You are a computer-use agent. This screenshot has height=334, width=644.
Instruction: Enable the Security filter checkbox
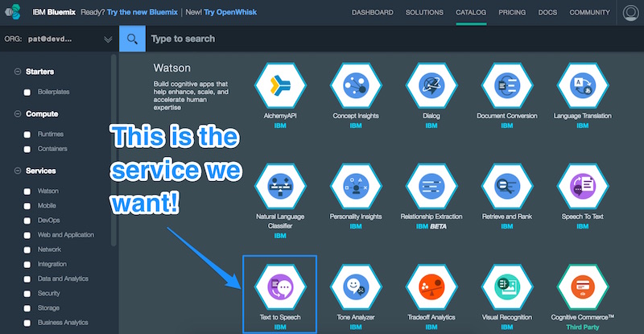(x=27, y=294)
